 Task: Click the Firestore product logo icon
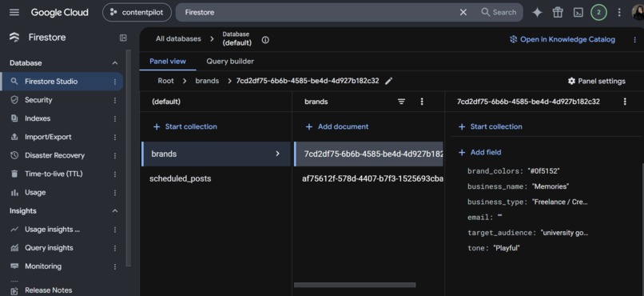tap(14, 38)
